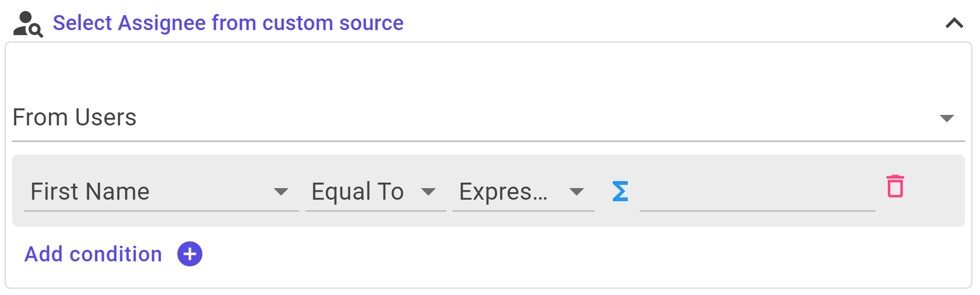Click the arrow beside Equal To
This screenshot has height=295, width=980.
coord(428,192)
